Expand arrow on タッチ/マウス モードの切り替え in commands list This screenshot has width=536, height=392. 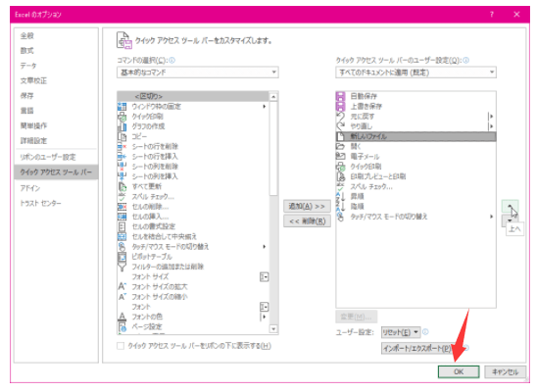click(265, 247)
